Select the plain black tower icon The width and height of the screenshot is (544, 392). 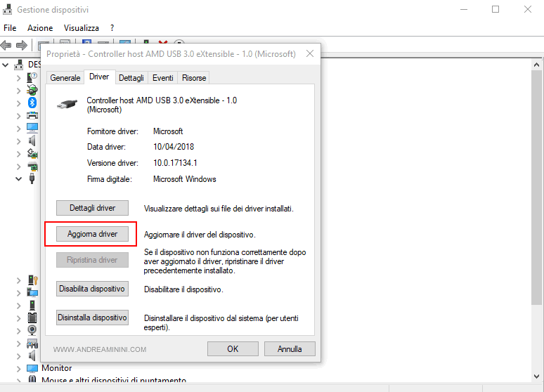32,306
